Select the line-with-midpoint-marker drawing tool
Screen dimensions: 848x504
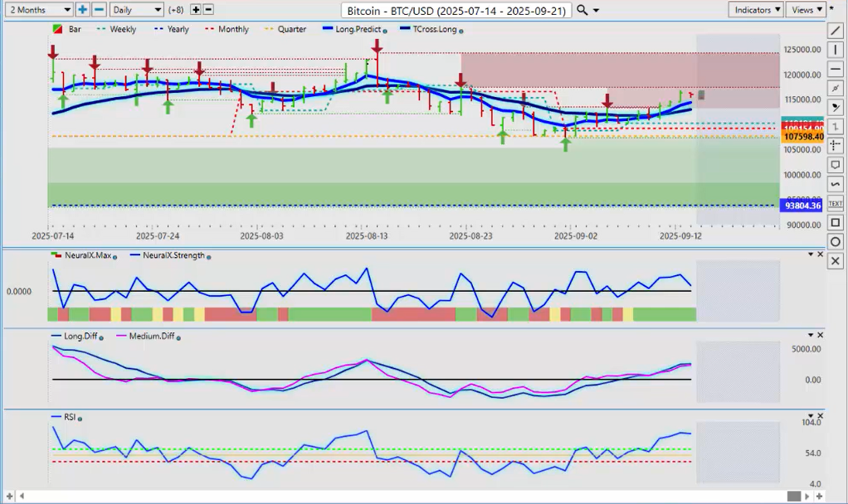(836, 88)
